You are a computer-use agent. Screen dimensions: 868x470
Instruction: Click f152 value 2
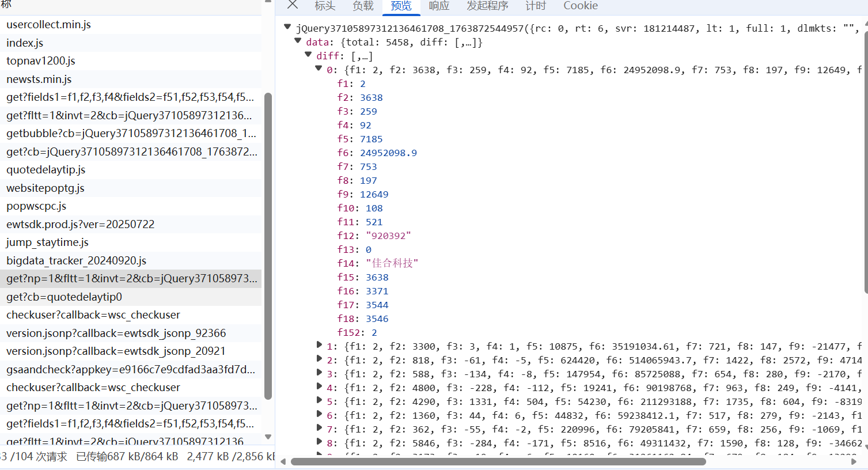tap(374, 332)
